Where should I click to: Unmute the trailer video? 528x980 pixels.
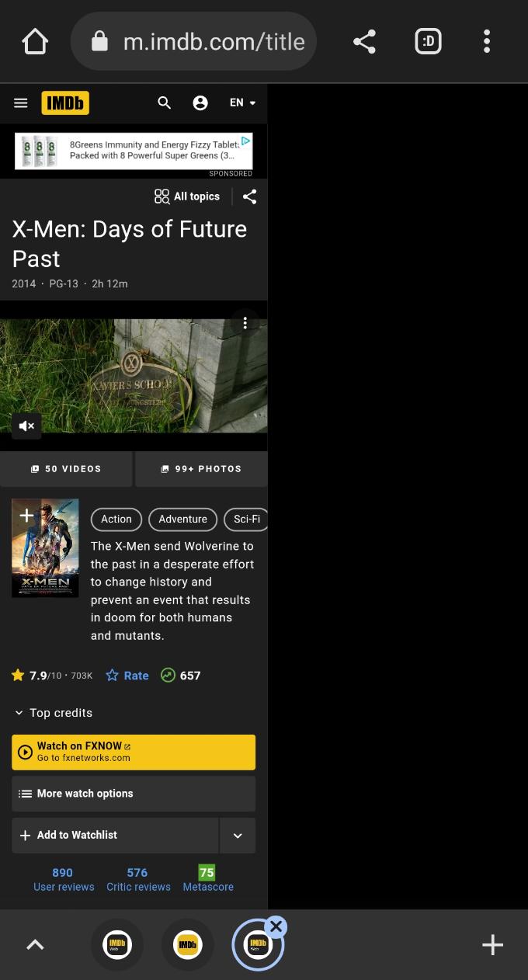[26, 426]
